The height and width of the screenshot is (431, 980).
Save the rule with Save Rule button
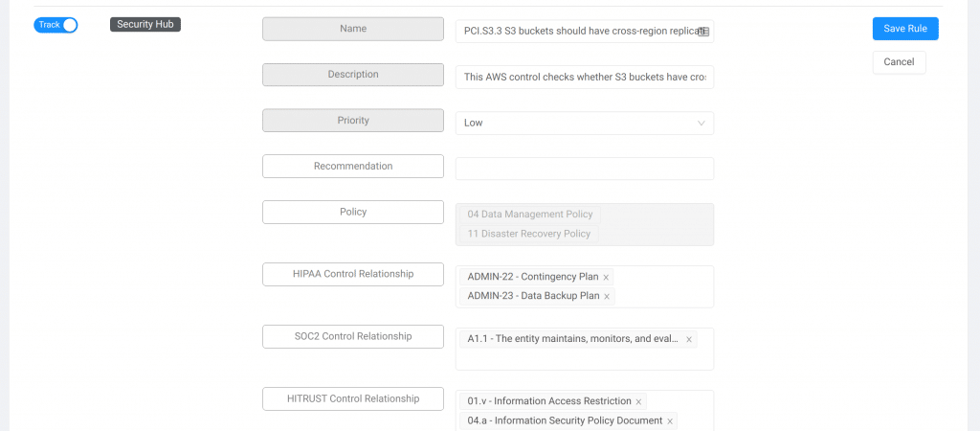coord(905,29)
